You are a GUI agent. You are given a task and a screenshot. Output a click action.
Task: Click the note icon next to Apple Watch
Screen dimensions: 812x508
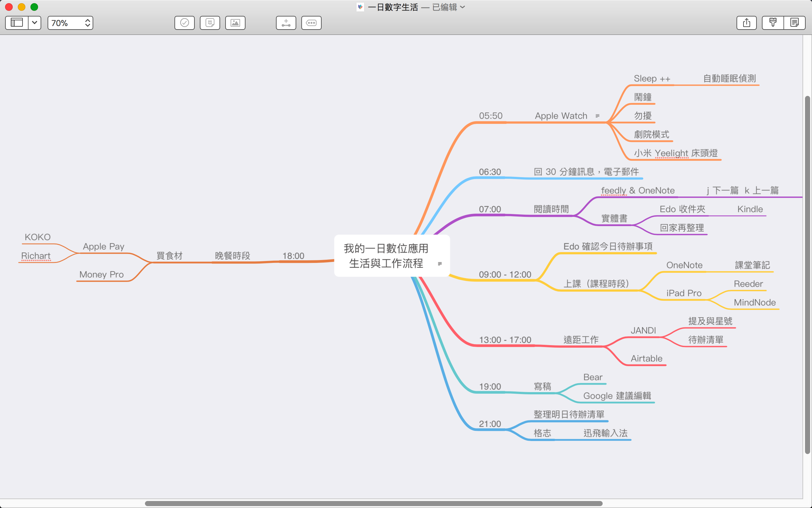[598, 116]
